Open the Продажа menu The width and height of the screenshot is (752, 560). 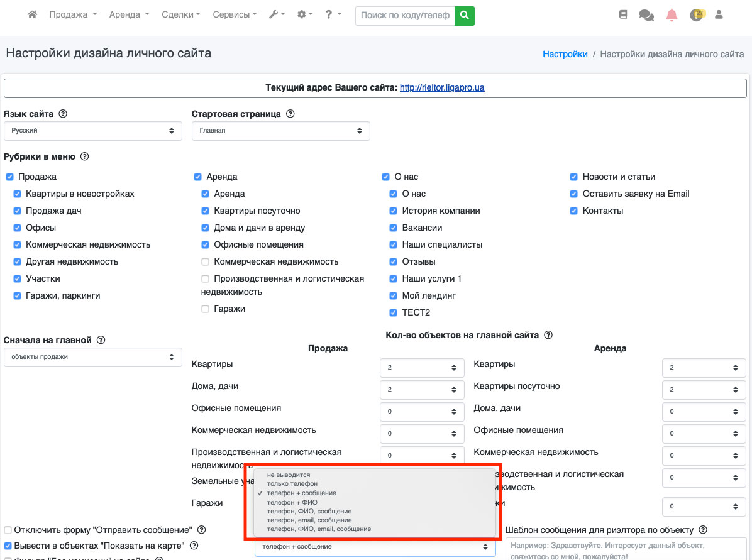(73, 14)
